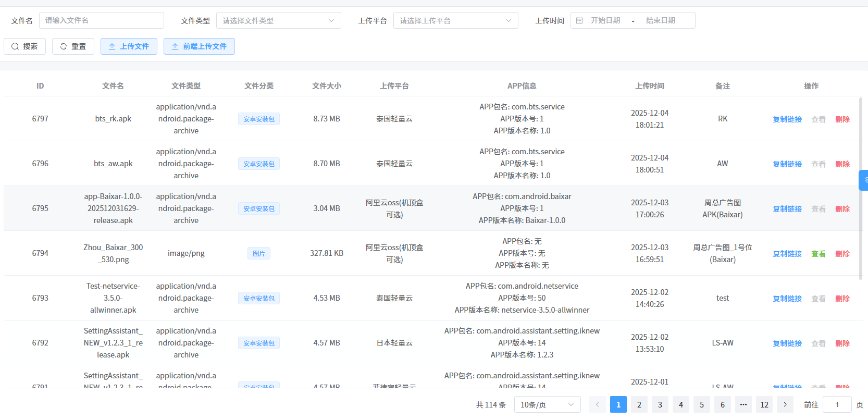Open the 10条/页 page size dropdown
This screenshot has height=420, width=868.
(548, 404)
